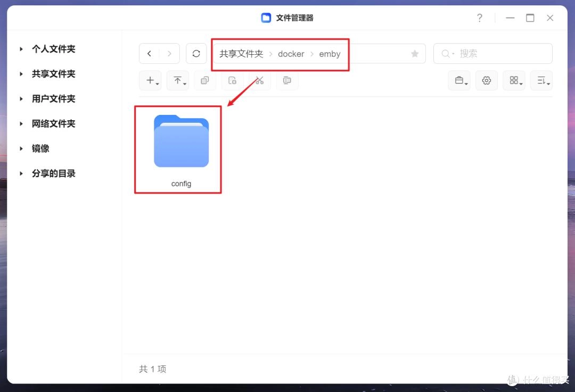Expand 用户文件夹 tree node
This screenshot has height=392, width=575.
[x=21, y=98]
